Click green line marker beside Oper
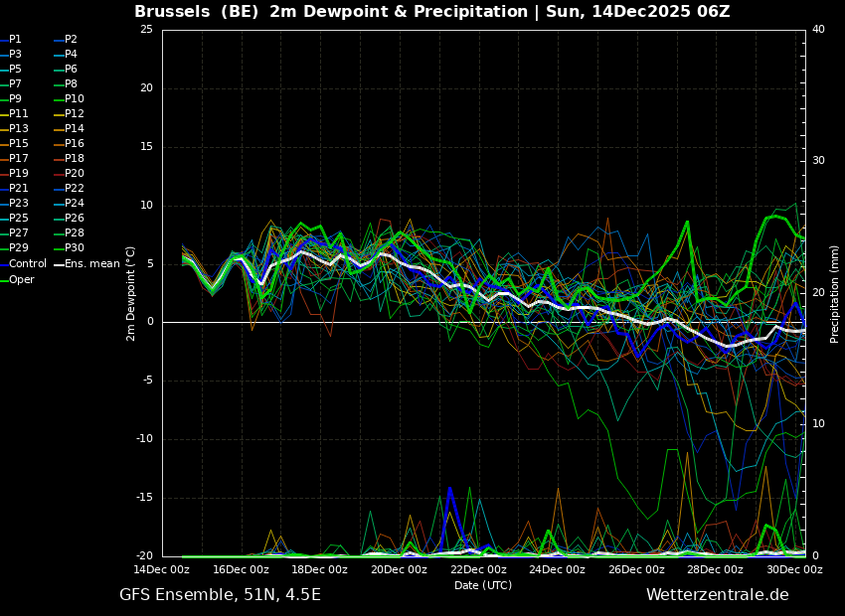 4,280
